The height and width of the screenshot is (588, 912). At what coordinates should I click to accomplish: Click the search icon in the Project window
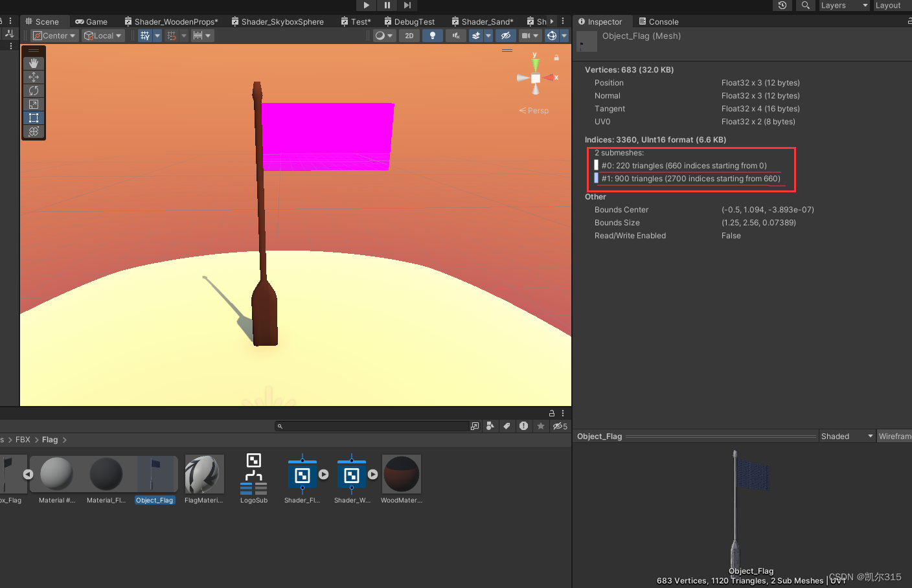(x=280, y=425)
